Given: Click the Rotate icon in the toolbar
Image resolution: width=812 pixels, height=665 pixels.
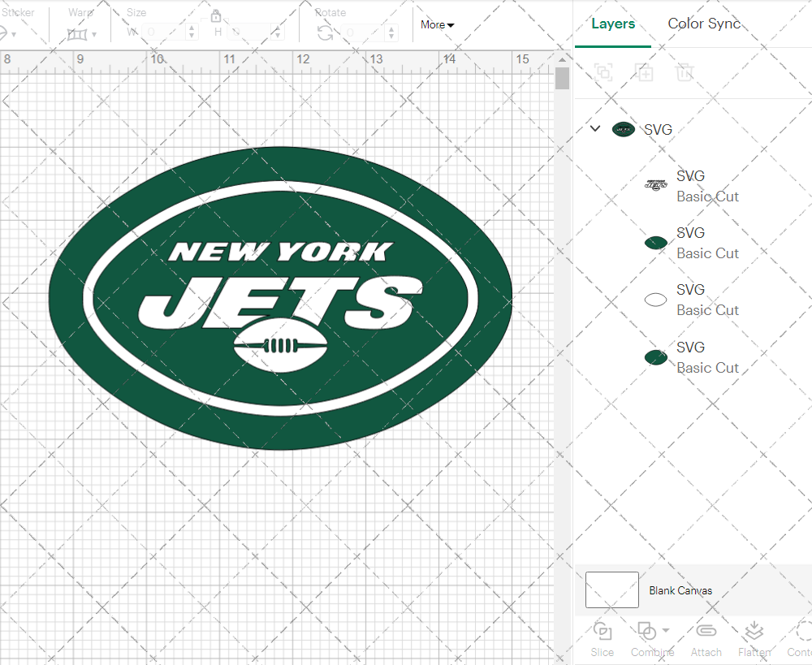Looking at the screenshot, I should [x=325, y=32].
